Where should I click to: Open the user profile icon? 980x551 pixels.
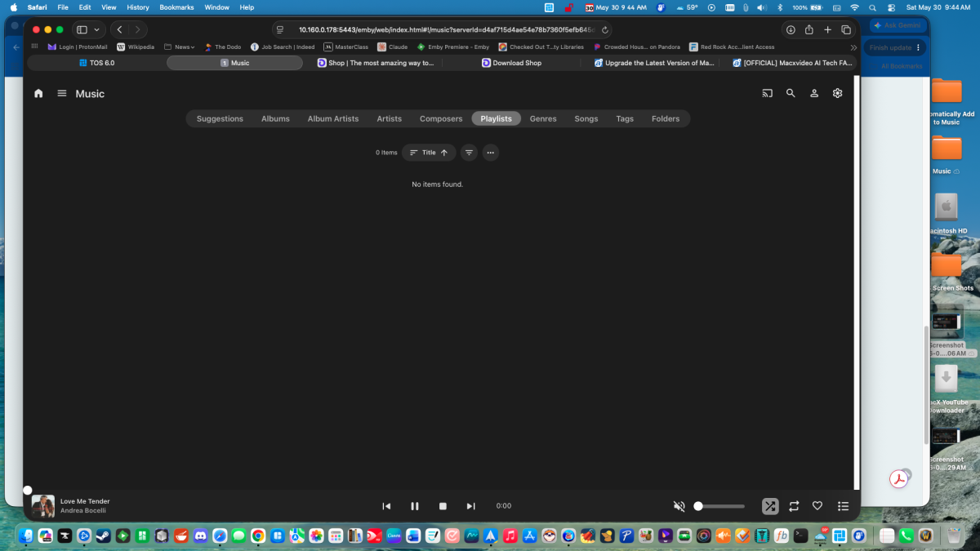[x=814, y=93]
